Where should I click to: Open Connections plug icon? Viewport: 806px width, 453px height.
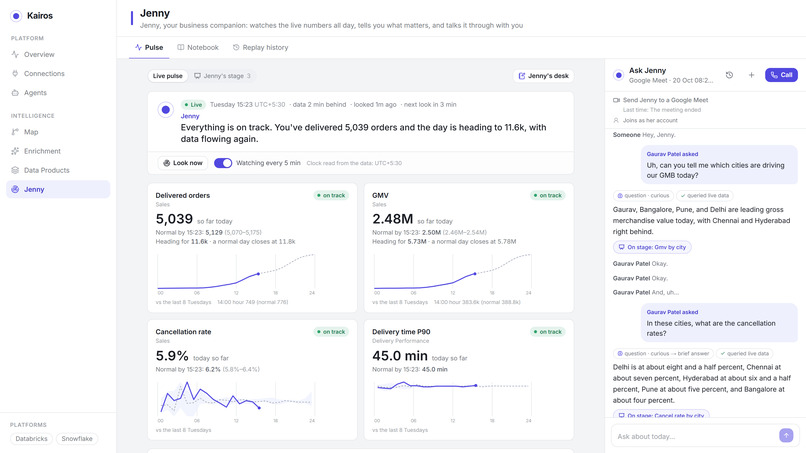pos(15,74)
